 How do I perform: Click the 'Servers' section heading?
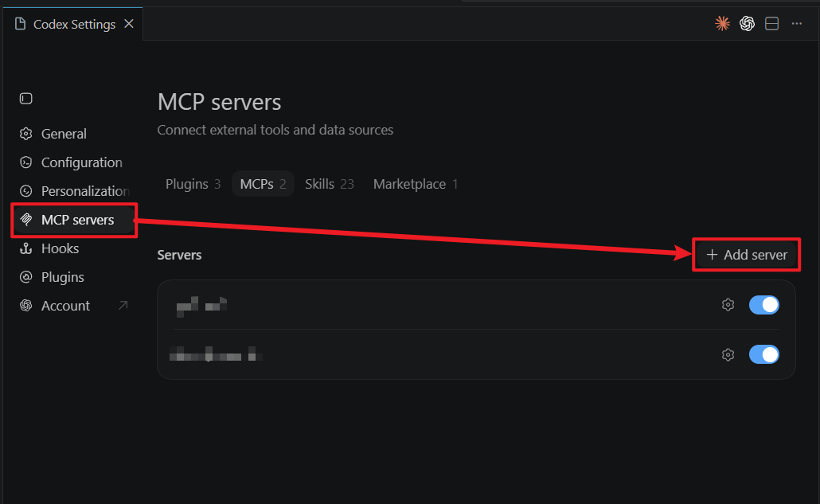pyautogui.click(x=179, y=255)
